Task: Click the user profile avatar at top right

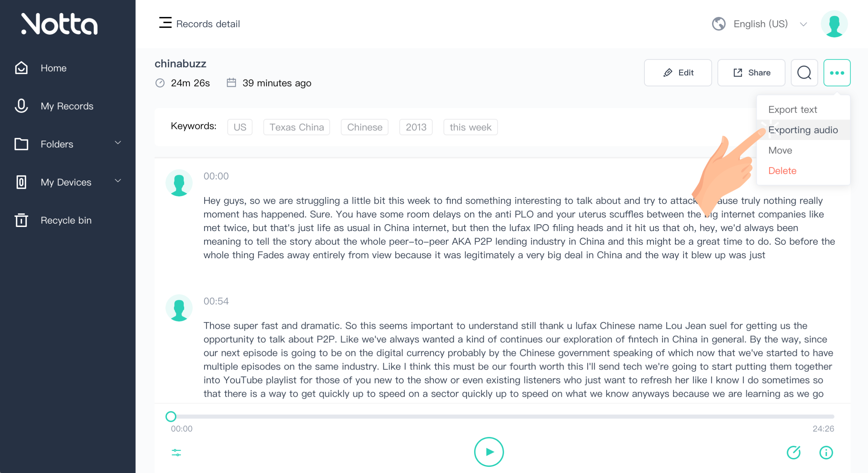Action: [834, 24]
